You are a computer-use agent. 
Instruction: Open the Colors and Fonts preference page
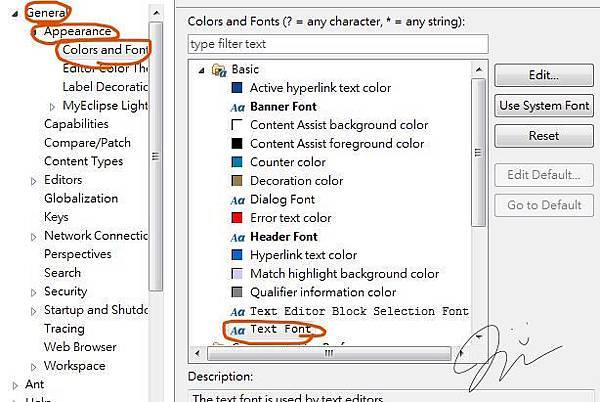tap(104, 50)
